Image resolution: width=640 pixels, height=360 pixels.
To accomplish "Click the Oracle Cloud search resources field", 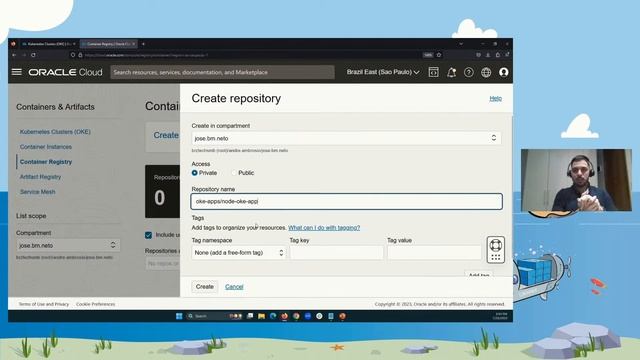I will pyautogui.click(x=222, y=72).
